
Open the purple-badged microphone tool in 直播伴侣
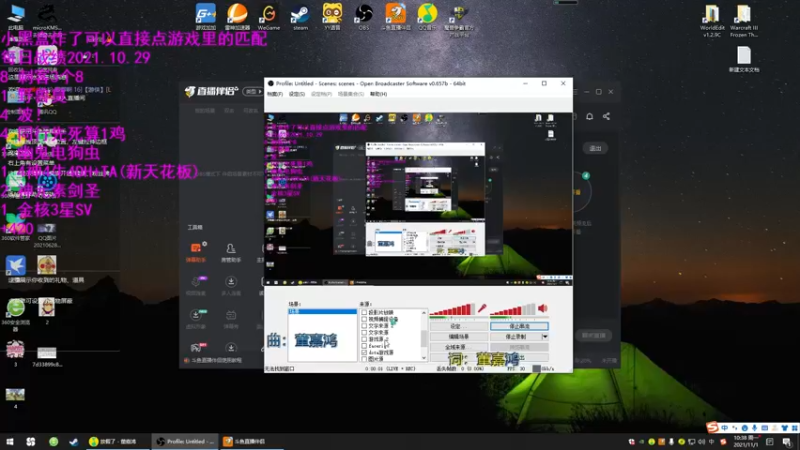[x=196, y=285]
